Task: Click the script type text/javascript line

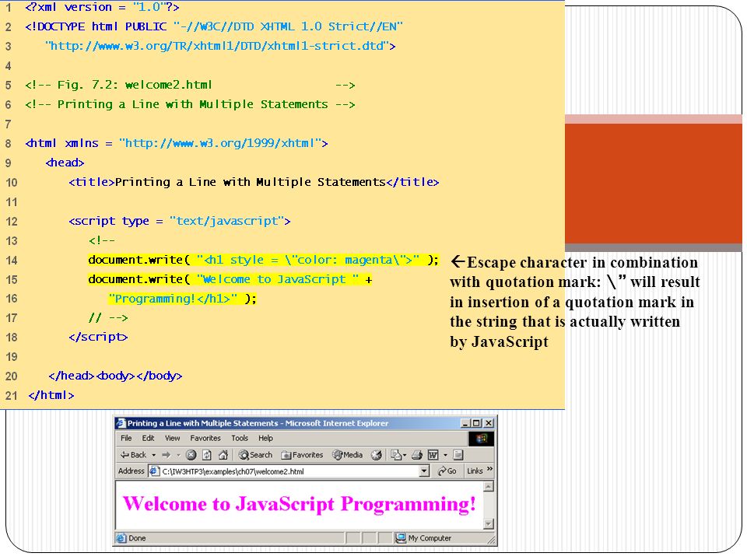Action: click(180, 221)
